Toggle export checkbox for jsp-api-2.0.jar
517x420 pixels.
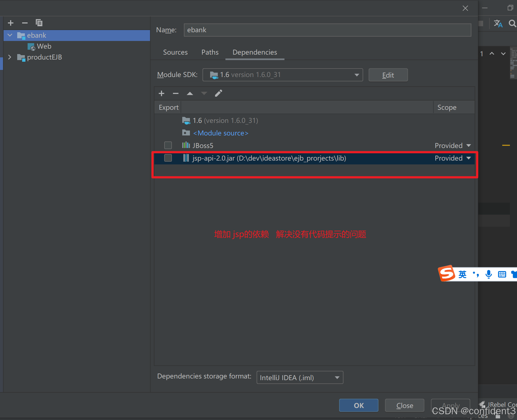tap(168, 158)
